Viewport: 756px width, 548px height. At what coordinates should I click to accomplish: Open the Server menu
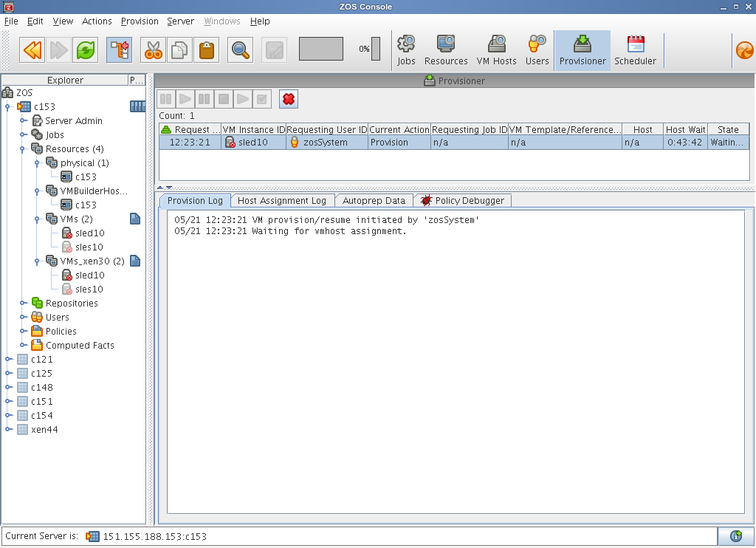click(x=180, y=21)
